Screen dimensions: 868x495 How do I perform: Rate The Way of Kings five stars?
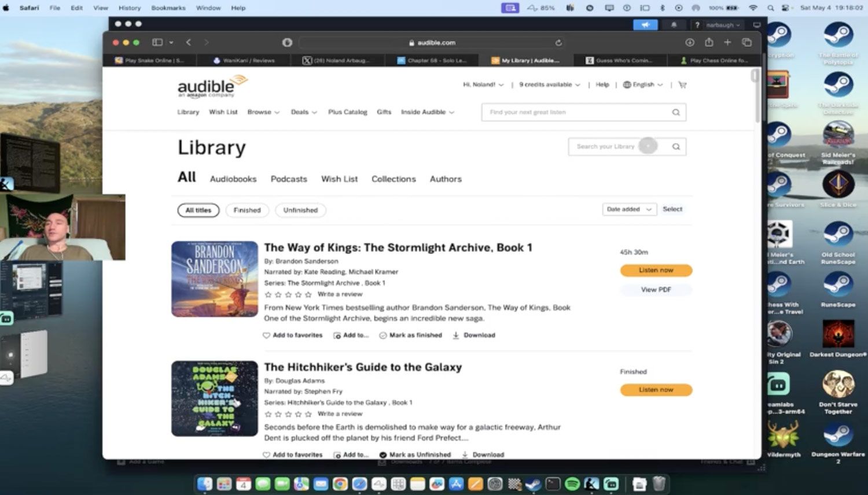(x=308, y=295)
